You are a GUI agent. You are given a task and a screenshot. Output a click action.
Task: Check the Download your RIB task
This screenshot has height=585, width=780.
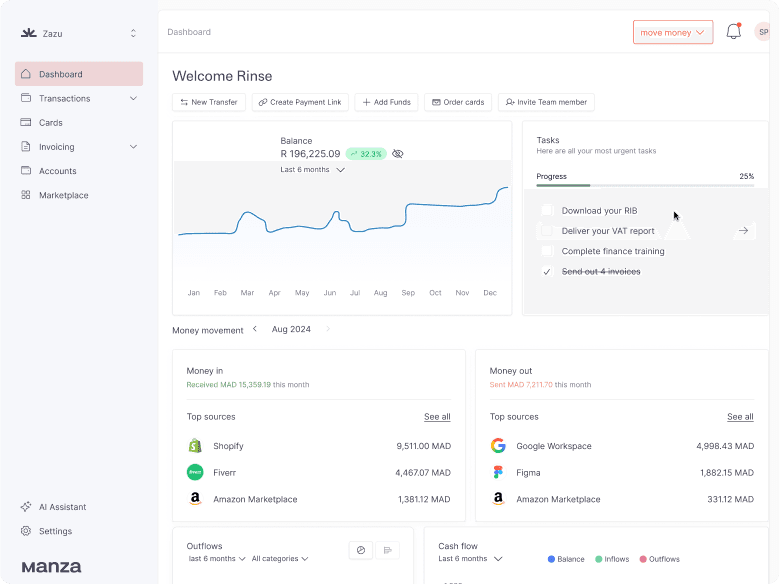click(547, 210)
